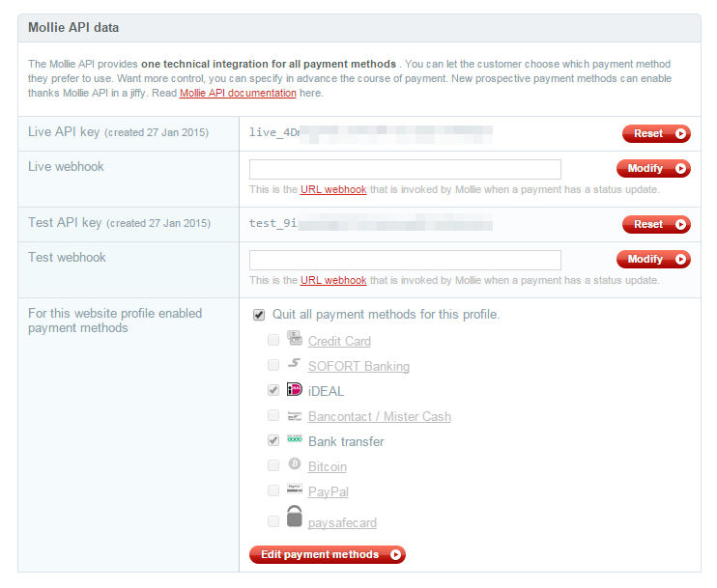Click the Bitcoin coin icon
The image size is (717, 588).
point(295,463)
